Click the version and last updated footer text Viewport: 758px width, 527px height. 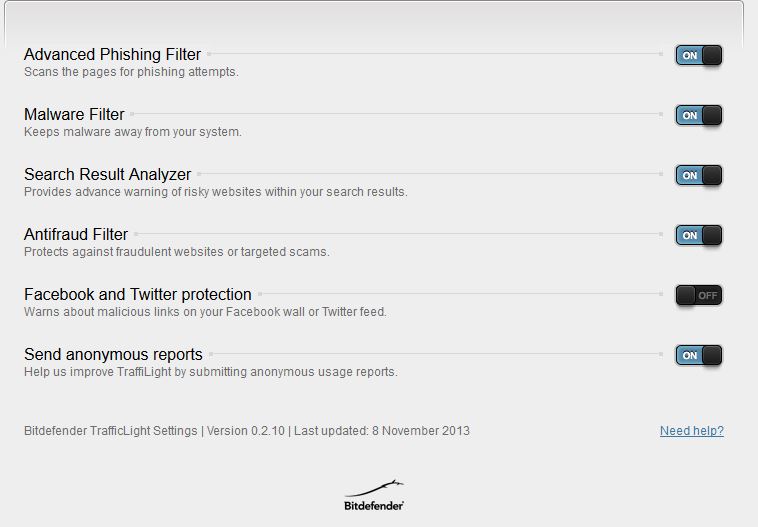[247, 430]
